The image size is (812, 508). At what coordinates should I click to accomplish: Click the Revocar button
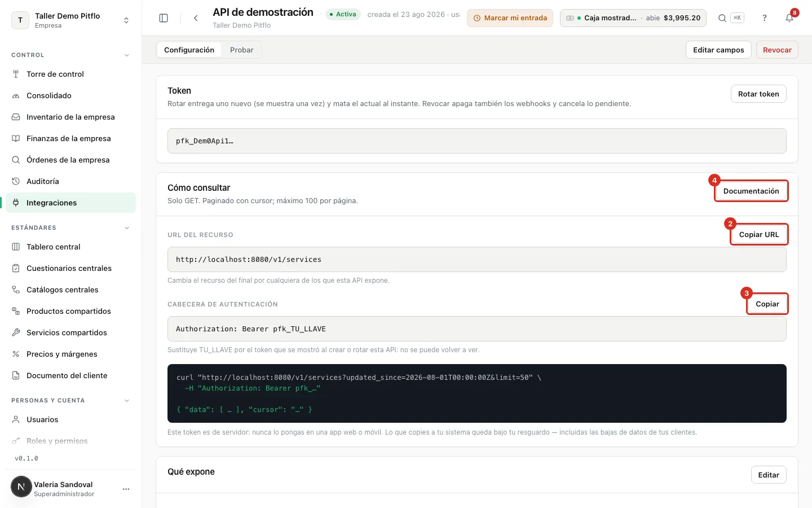coord(777,50)
